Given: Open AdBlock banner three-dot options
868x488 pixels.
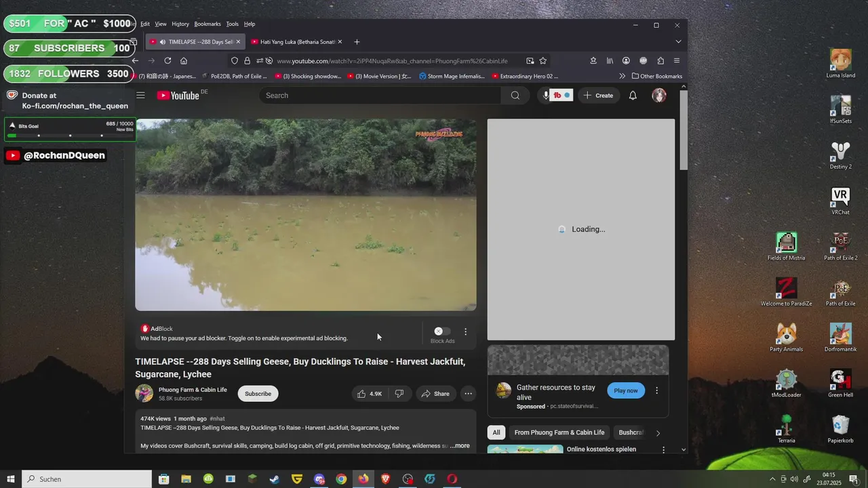Looking at the screenshot, I should (x=465, y=332).
